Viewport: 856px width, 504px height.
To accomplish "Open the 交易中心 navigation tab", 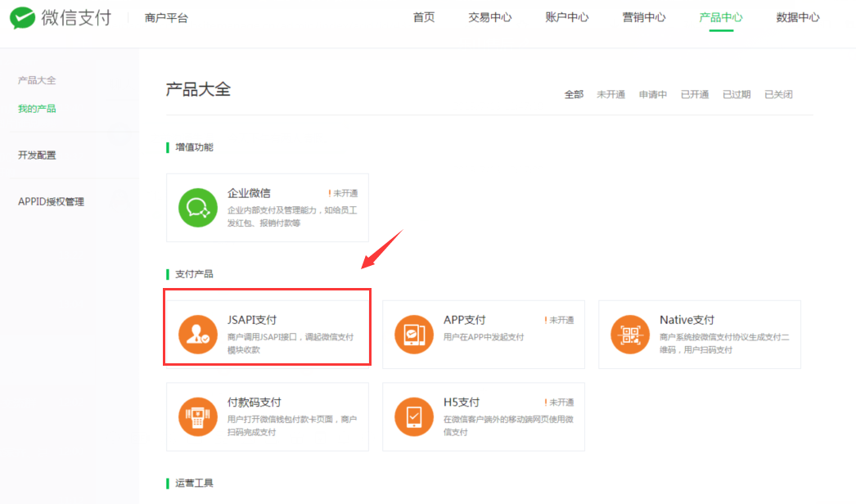I will (490, 18).
